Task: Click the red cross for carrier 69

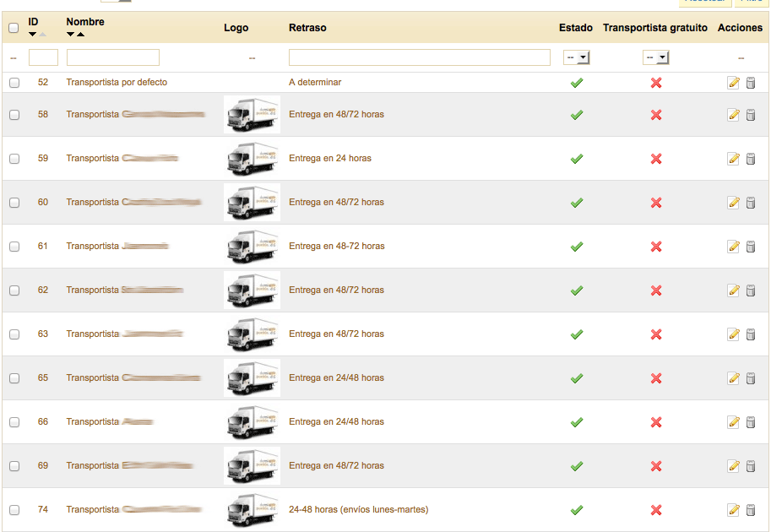Action: (655, 466)
